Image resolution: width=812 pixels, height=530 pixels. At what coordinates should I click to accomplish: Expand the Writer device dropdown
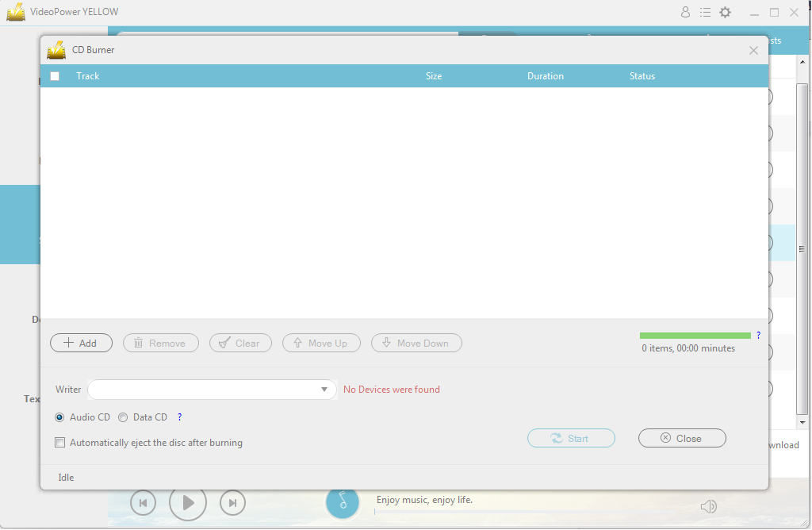pyautogui.click(x=324, y=390)
